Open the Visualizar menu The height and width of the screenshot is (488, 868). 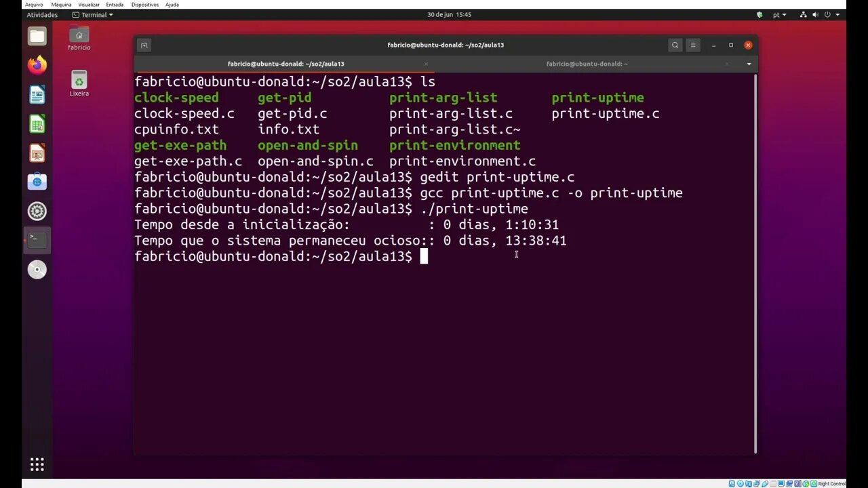click(x=89, y=5)
